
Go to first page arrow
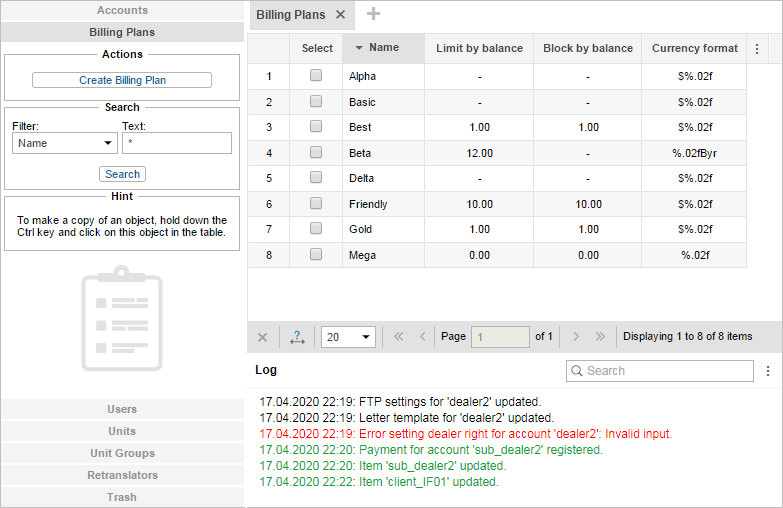[398, 336]
